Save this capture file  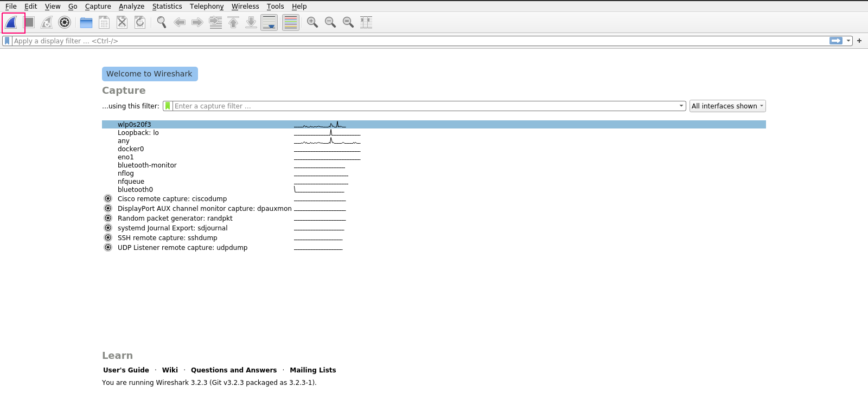(x=104, y=22)
